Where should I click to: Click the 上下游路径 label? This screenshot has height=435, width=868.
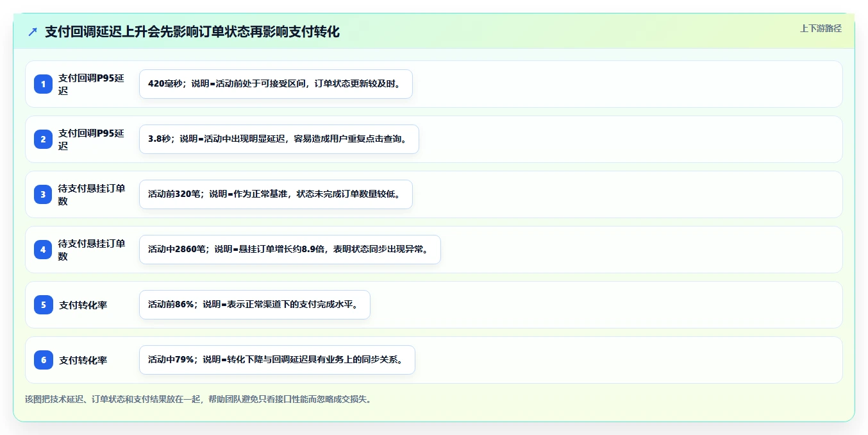[x=821, y=28]
